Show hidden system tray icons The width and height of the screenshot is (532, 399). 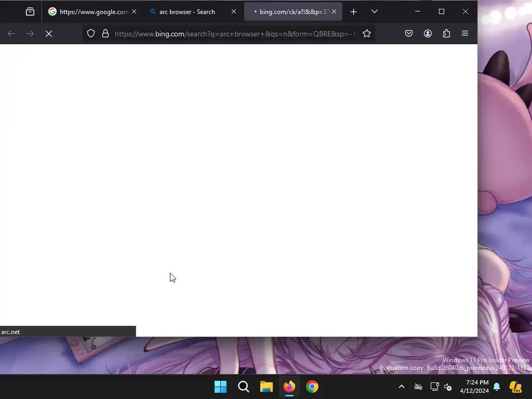[402, 387]
